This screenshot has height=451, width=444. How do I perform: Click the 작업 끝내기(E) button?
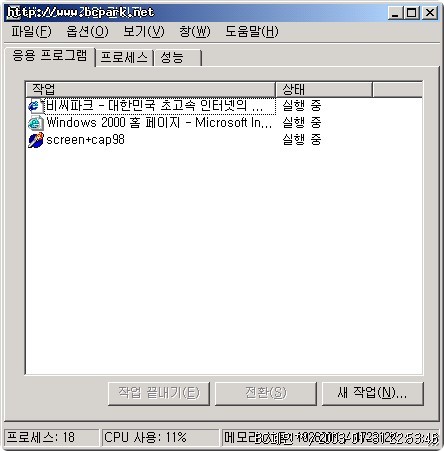(x=159, y=394)
